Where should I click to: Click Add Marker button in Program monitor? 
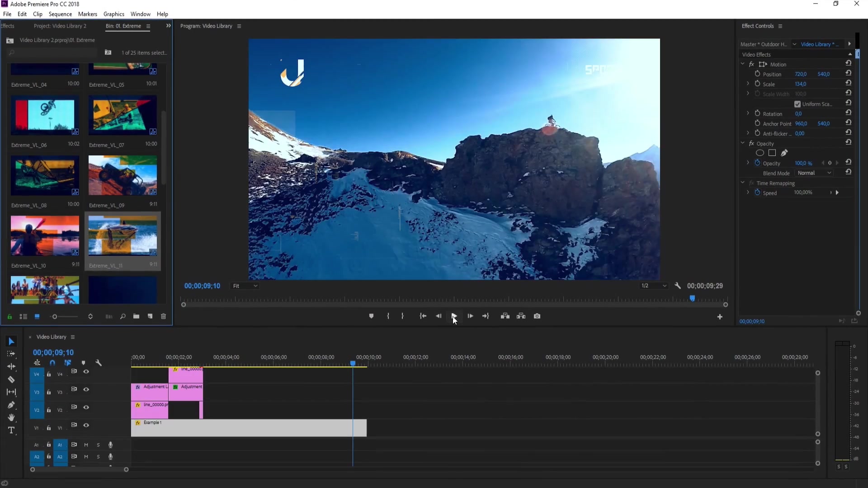tap(371, 316)
